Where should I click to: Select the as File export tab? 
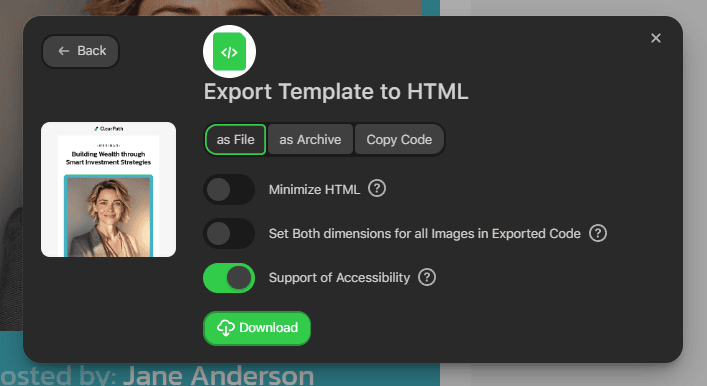click(235, 140)
